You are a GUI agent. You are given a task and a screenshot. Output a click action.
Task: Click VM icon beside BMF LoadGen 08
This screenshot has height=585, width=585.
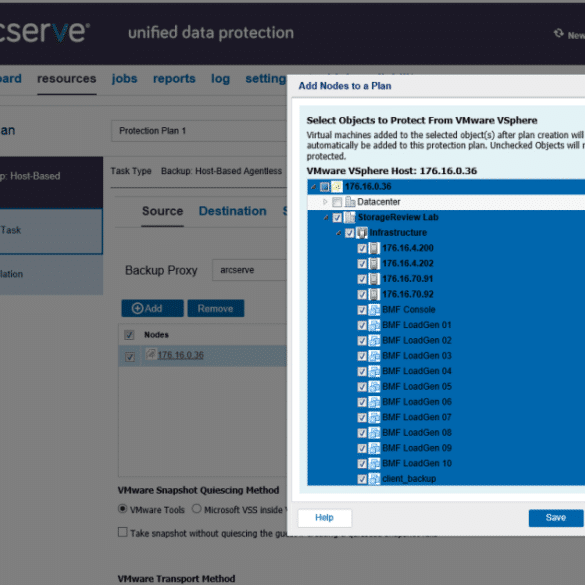374,433
